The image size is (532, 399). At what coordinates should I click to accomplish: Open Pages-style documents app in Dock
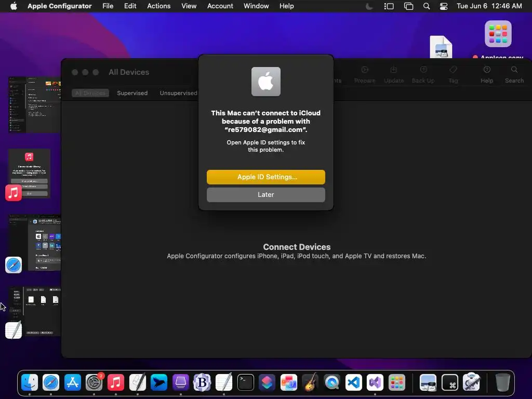pyautogui.click(x=289, y=383)
